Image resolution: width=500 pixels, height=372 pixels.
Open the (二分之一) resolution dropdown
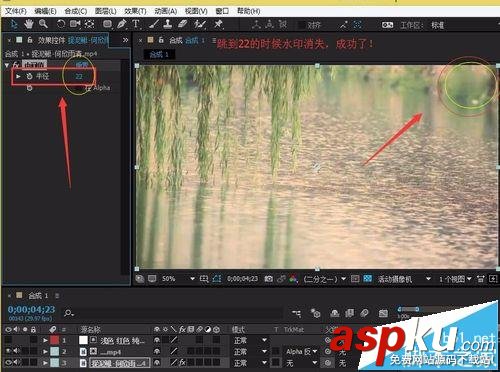point(324,279)
